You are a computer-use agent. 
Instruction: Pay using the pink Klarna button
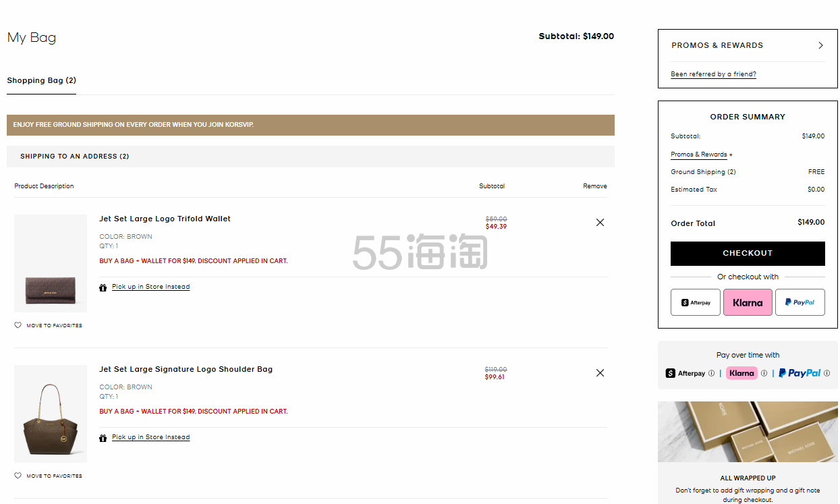pos(748,302)
